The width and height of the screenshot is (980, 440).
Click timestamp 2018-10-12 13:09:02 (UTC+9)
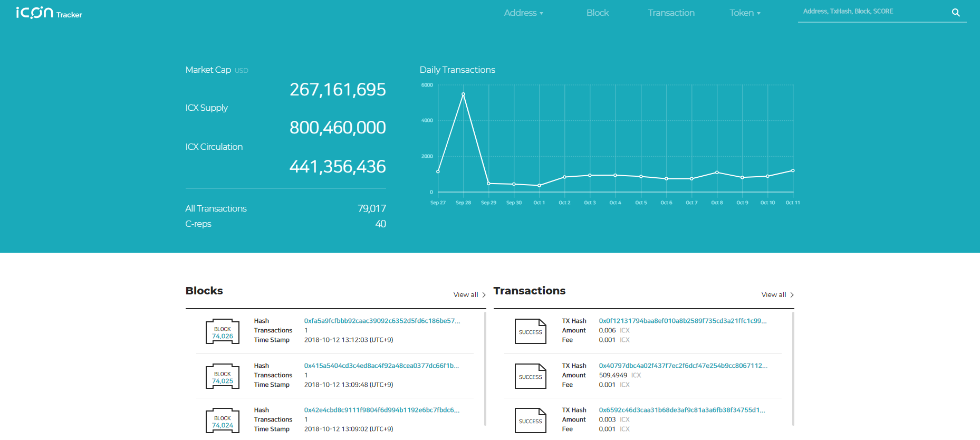click(349, 429)
